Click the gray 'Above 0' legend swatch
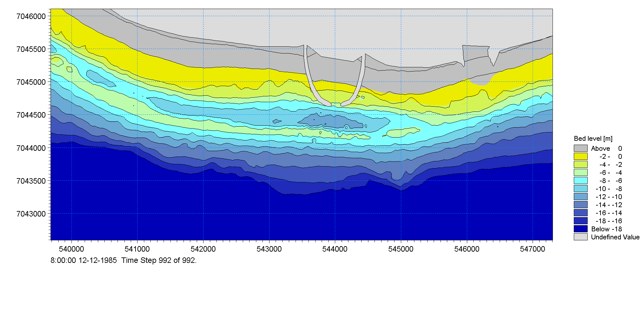This screenshot has height=327, width=644. point(581,148)
